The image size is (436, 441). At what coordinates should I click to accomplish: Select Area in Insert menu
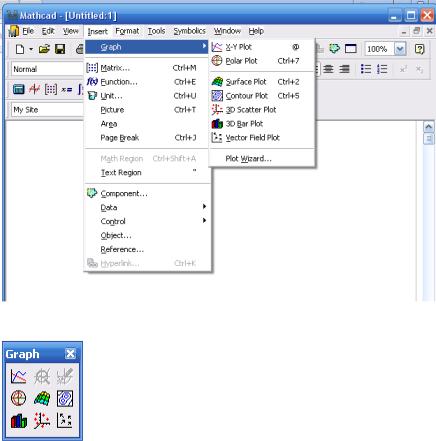click(x=148, y=124)
